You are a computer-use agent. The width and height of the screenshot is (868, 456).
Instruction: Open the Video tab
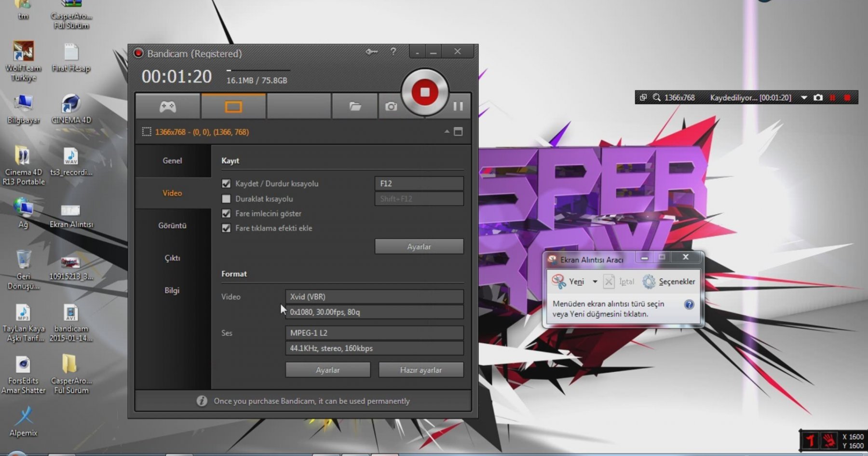pos(172,193)
